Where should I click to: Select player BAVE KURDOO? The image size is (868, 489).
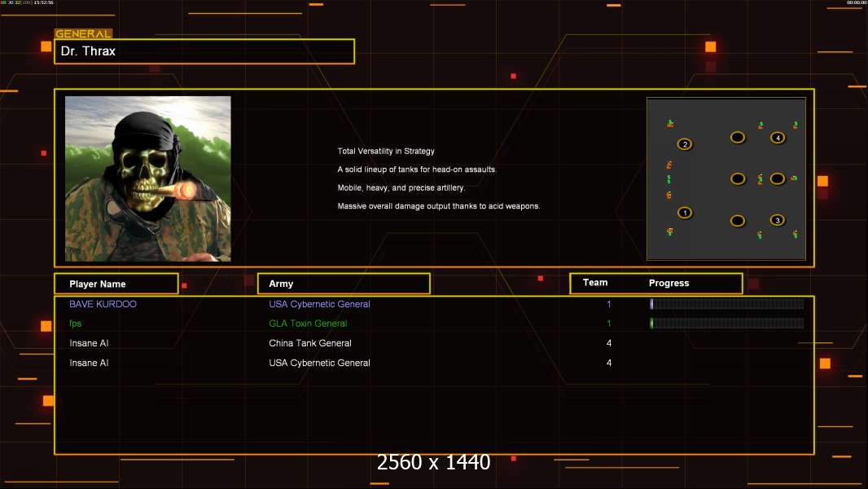pyautogui.click(x=103, y=304)
